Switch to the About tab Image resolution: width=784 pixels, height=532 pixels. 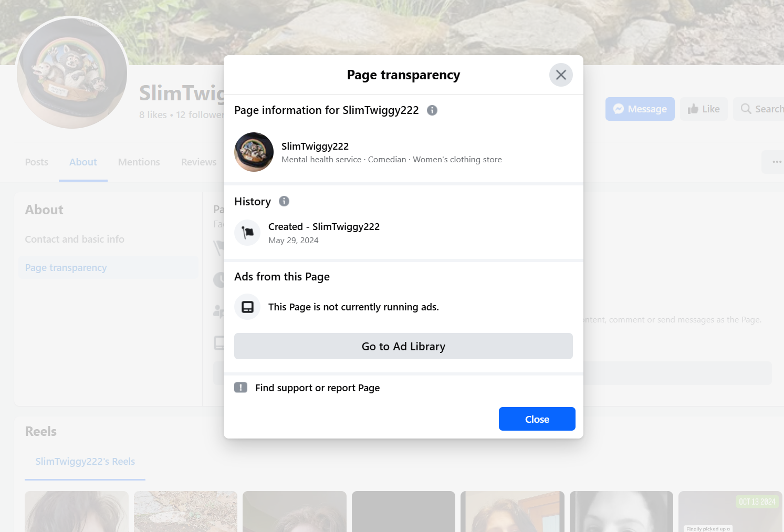pos(83,162)
